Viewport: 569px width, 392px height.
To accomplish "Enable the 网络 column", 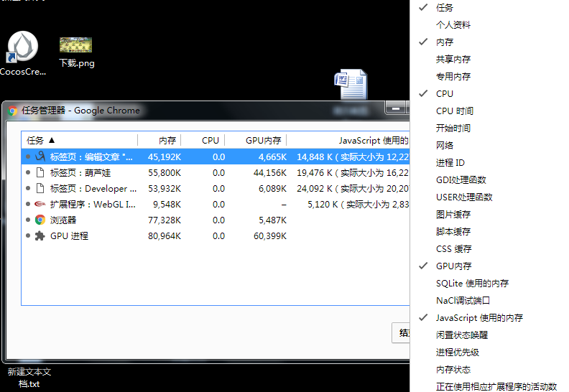I will point(445,146).
